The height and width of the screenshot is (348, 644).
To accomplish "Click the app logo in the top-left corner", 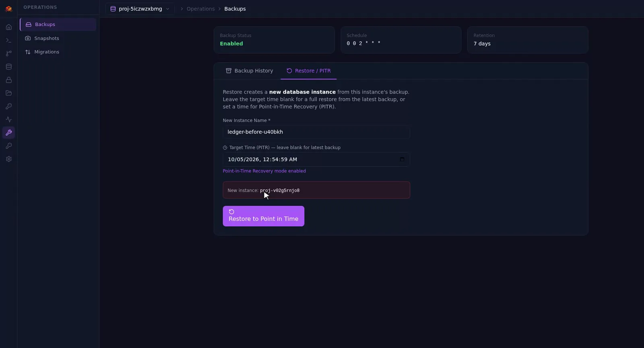I will (x=8, y=9).
